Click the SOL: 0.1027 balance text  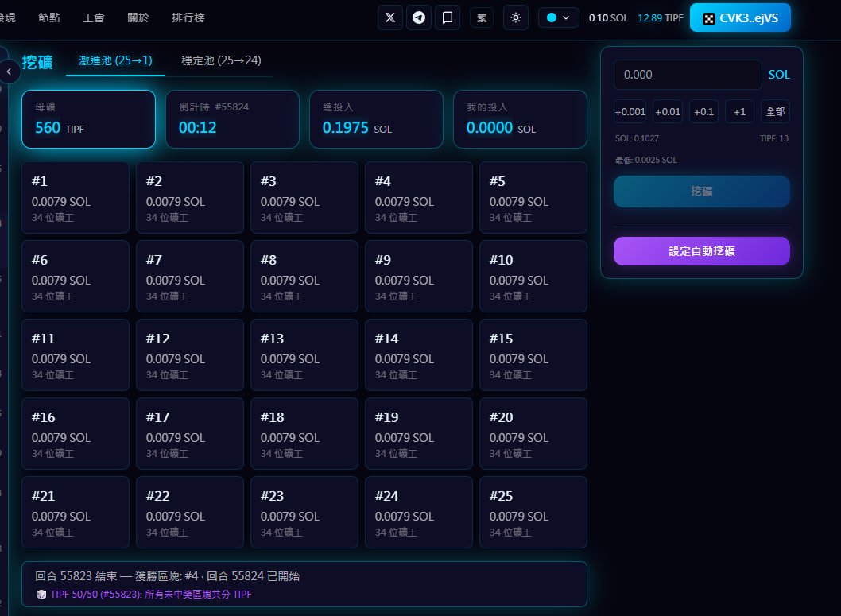[637, 138]
